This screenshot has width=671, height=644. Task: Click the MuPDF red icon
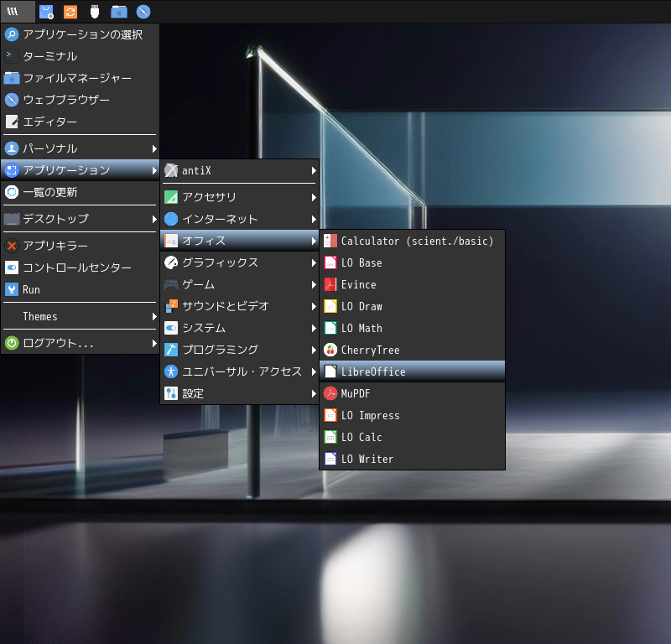tap(330, 393)
